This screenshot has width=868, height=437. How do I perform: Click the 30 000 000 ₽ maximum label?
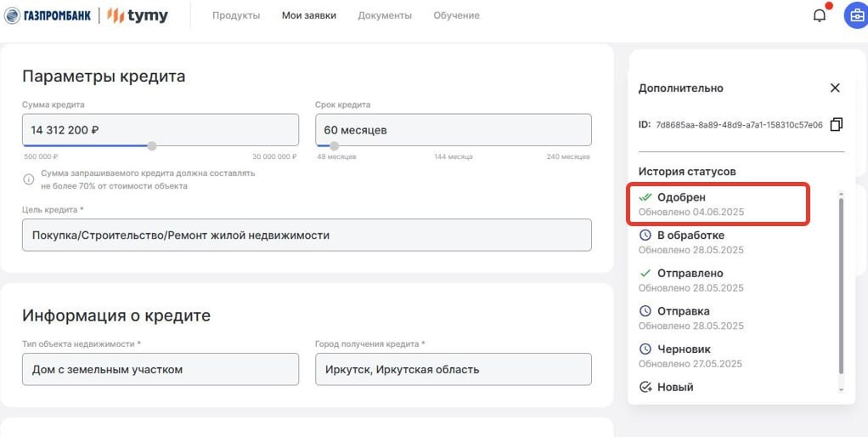tap(274, 156)
